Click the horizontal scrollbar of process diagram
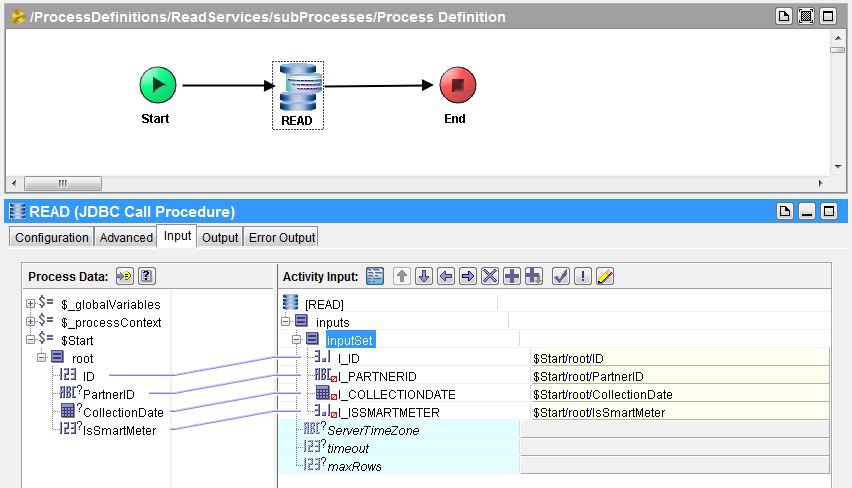 [x=62, y=183]
